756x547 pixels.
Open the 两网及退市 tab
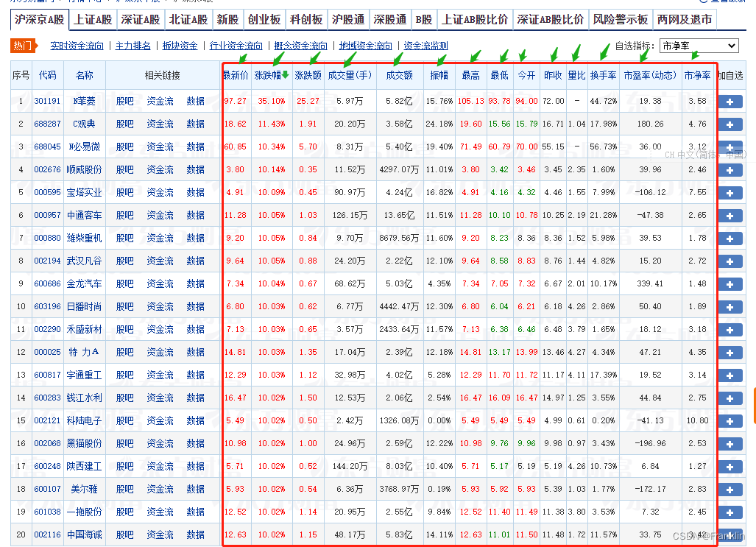[684, 20]
